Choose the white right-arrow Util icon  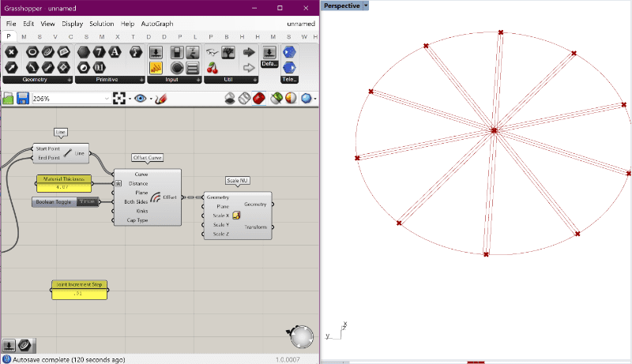tap(249, 68)
